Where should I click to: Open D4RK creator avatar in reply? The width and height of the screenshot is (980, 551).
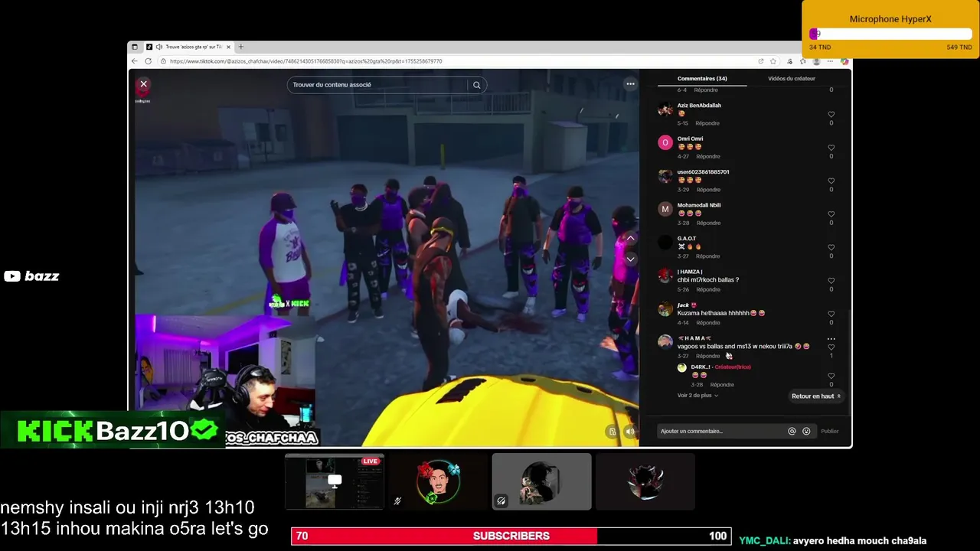681,367
